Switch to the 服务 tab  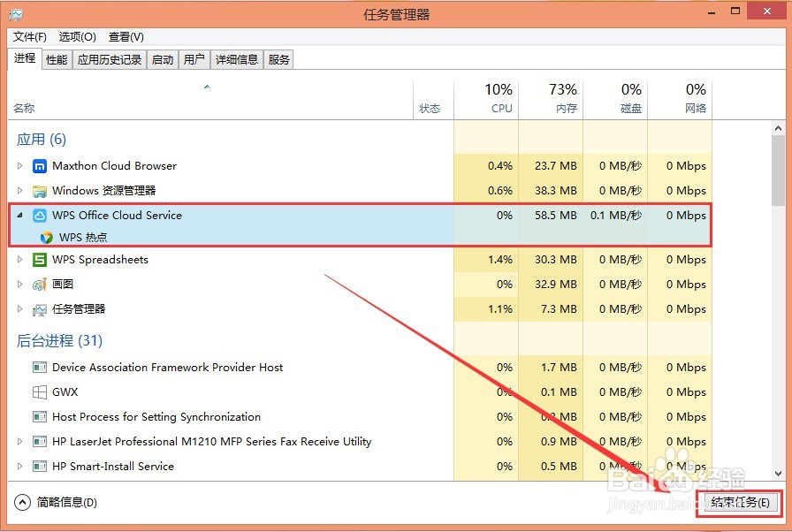click(x=278, y=59)
